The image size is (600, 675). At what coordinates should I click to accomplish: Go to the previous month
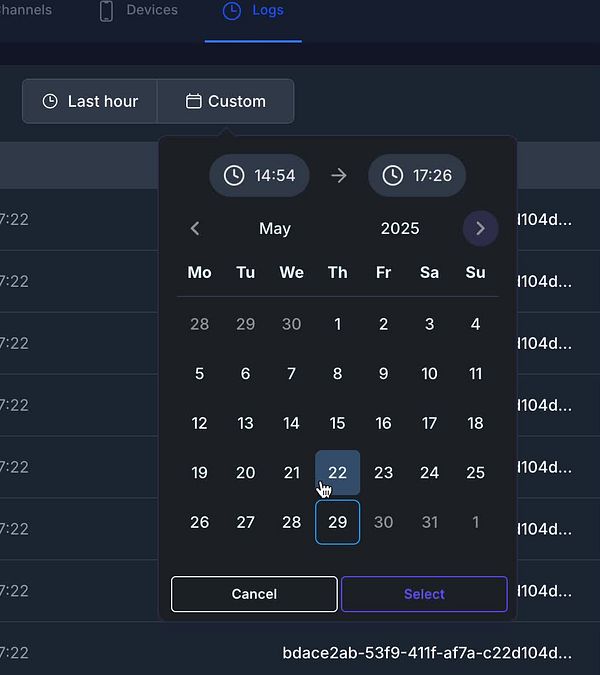click(x=195, y=228)
